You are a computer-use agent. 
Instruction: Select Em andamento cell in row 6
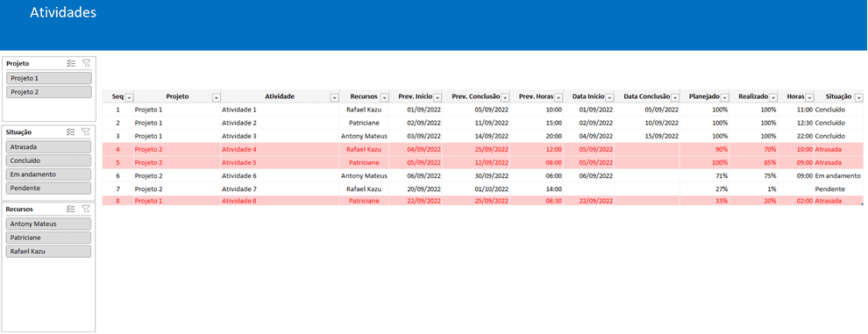(839, 176)
